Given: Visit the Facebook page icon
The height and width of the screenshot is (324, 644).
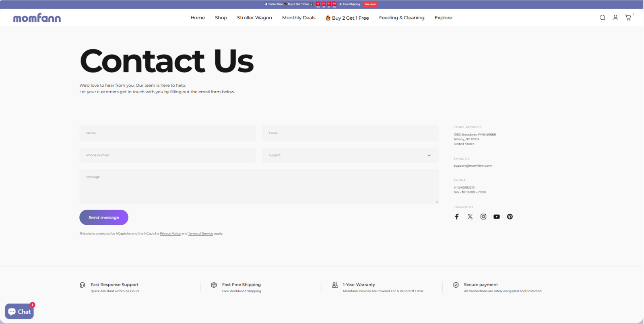Looking at the screenshot, I should click(x=457, y=217).
